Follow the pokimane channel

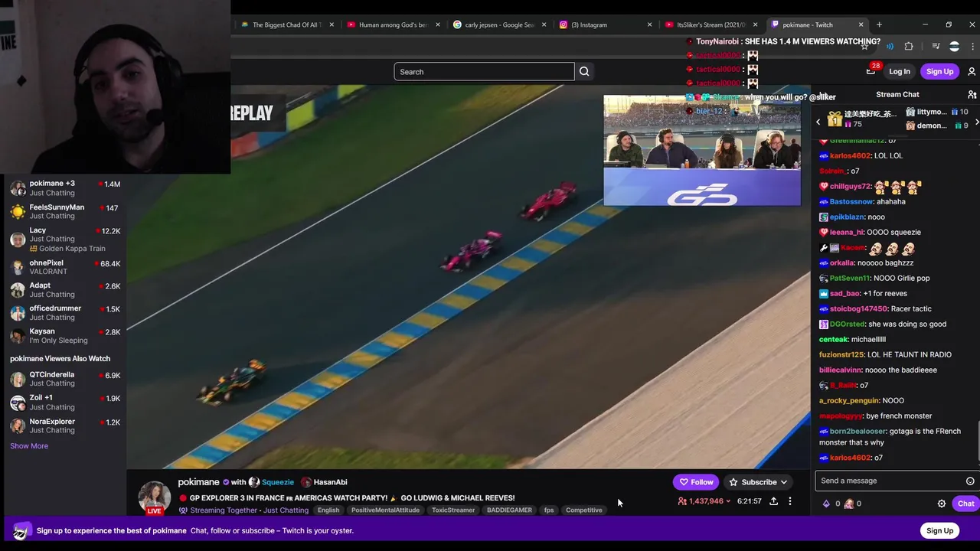tap(696, 482)
